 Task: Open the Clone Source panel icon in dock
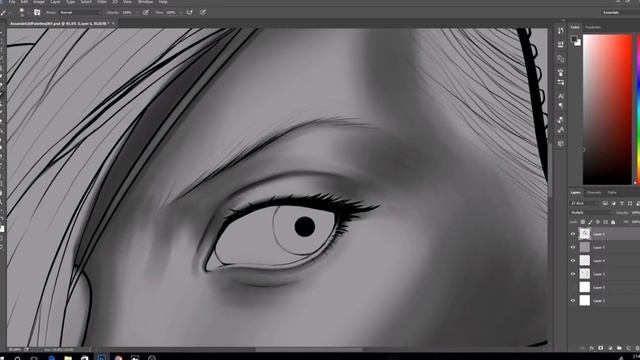point(561,59)
